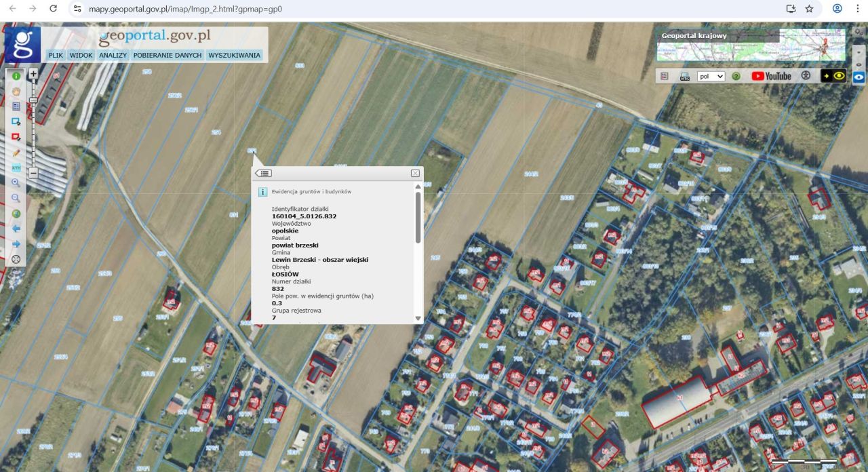Screen dimensions: 868x472
Task: Click the opolskie voivodeship value
Action: point(285,231)
